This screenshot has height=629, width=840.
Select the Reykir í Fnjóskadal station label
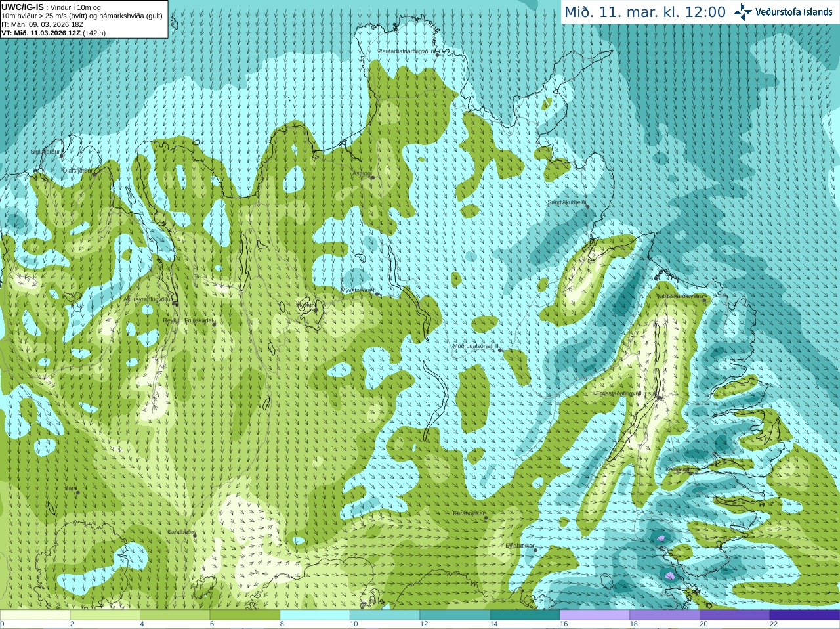coord(189,321)
